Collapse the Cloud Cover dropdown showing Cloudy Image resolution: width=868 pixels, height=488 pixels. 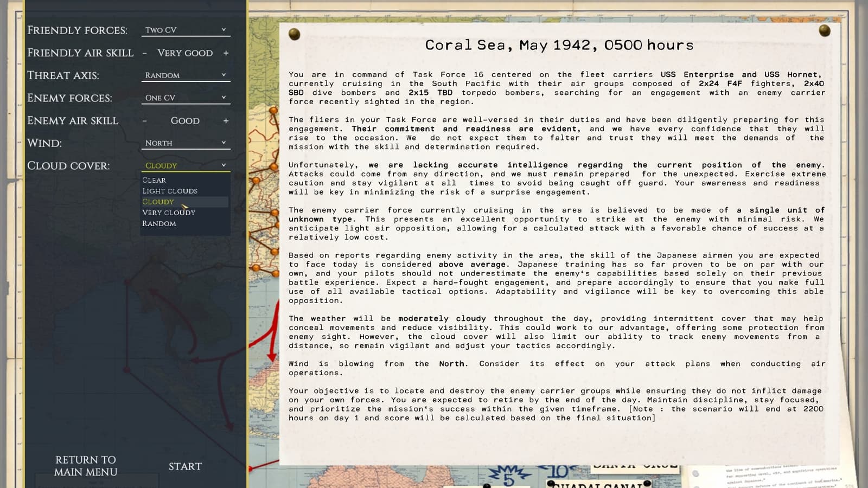186,165
